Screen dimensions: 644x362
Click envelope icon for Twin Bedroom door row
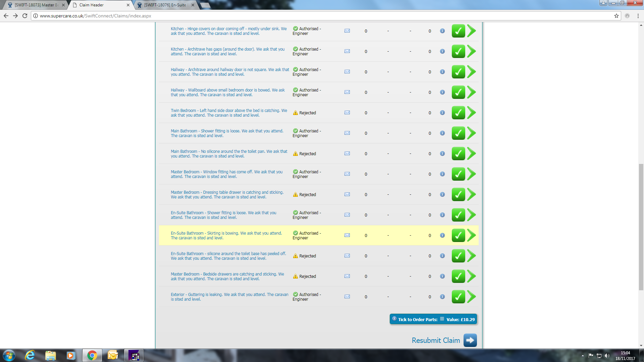click(x=347, y=113)
